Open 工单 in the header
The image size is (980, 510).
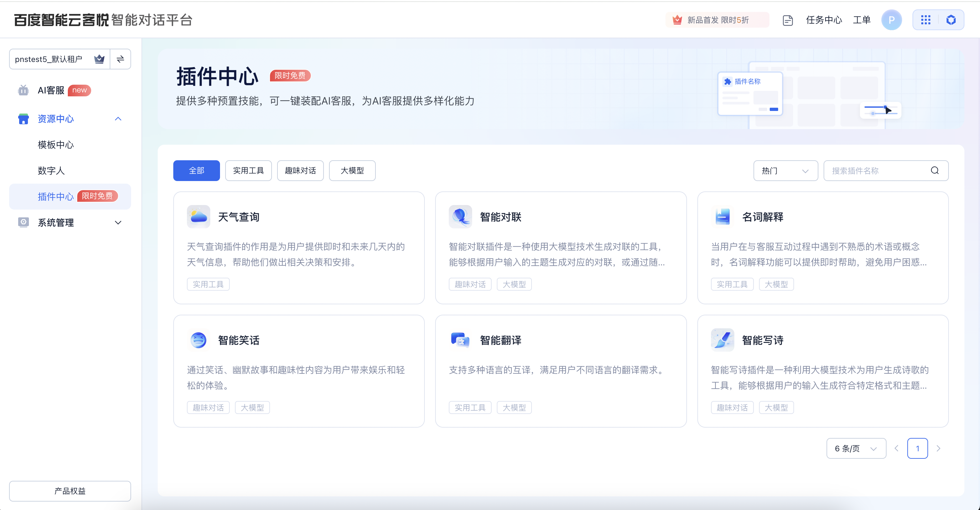861,20
